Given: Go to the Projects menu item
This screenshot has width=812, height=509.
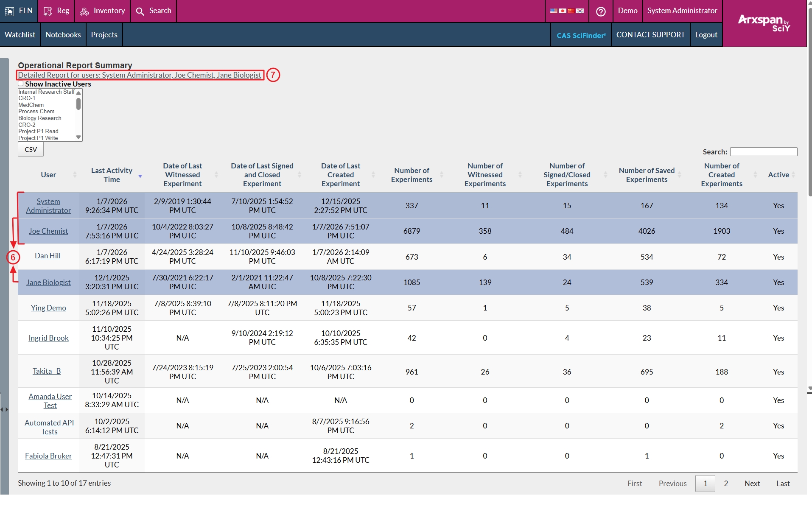Looking at the screenshot, I should (104, 35).
